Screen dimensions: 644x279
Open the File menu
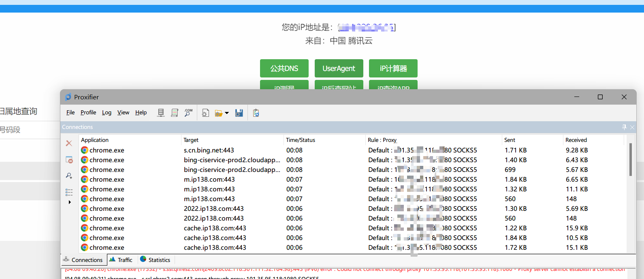pyautogui.click(x=70, y=112)
